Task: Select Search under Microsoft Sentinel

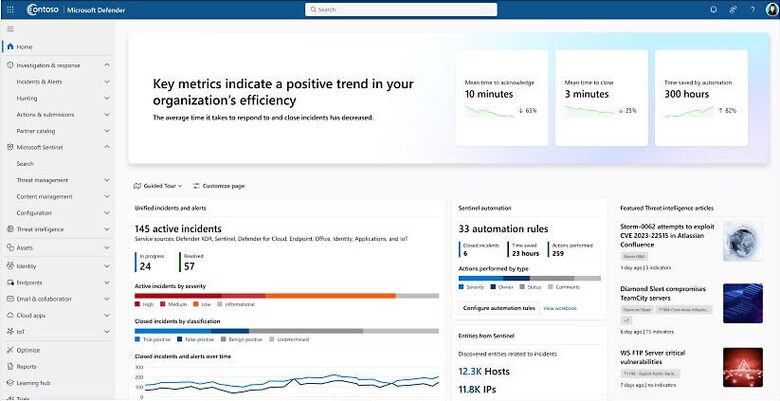Action: point(25,163)
